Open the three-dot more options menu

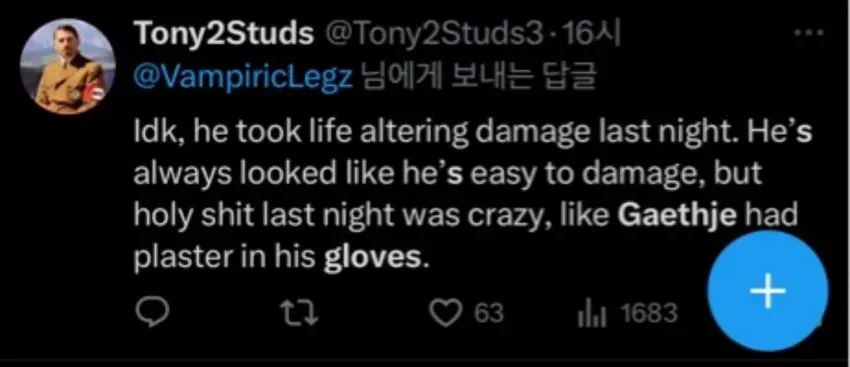(x=808, y=33)
